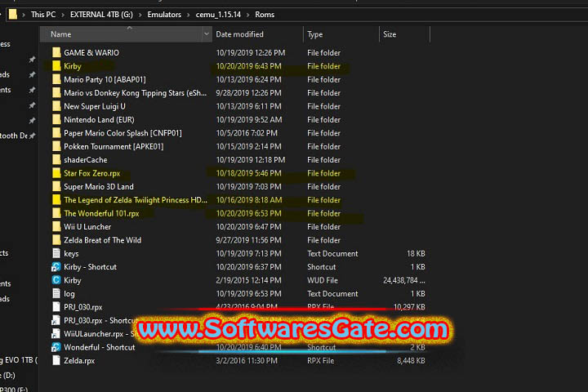
Task: Go to Emulators breadcrumb
Action: [164, 15]
